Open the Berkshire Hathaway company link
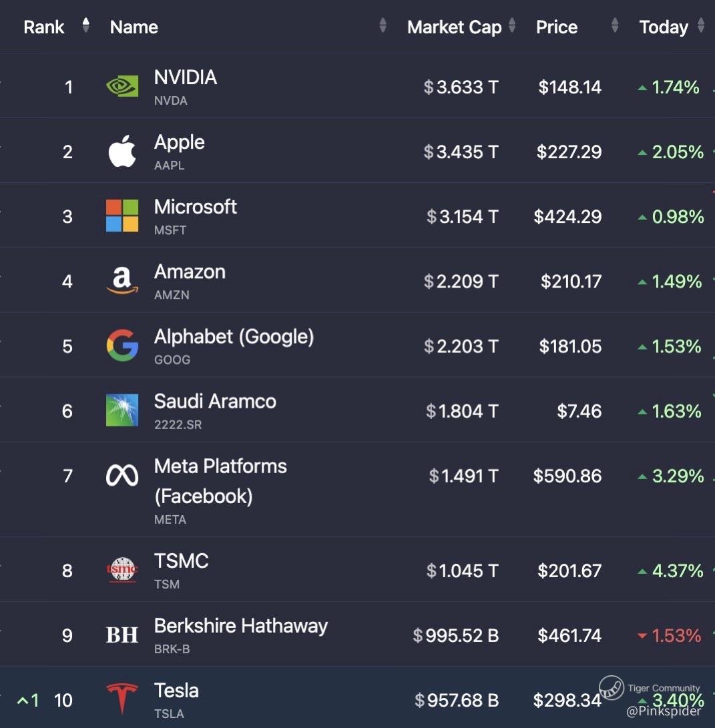The image size is (715, 728). click(x=240, y=626)
